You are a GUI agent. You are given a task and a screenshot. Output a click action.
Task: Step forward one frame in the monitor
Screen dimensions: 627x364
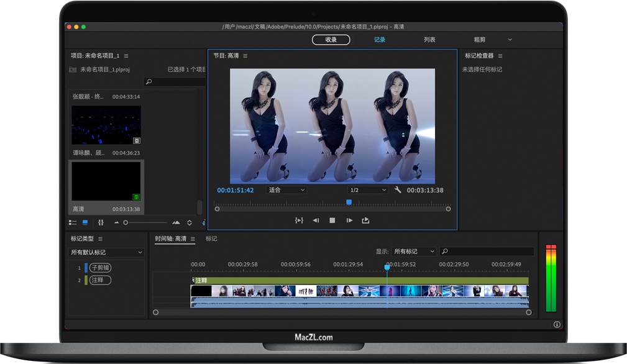point(349,221)
